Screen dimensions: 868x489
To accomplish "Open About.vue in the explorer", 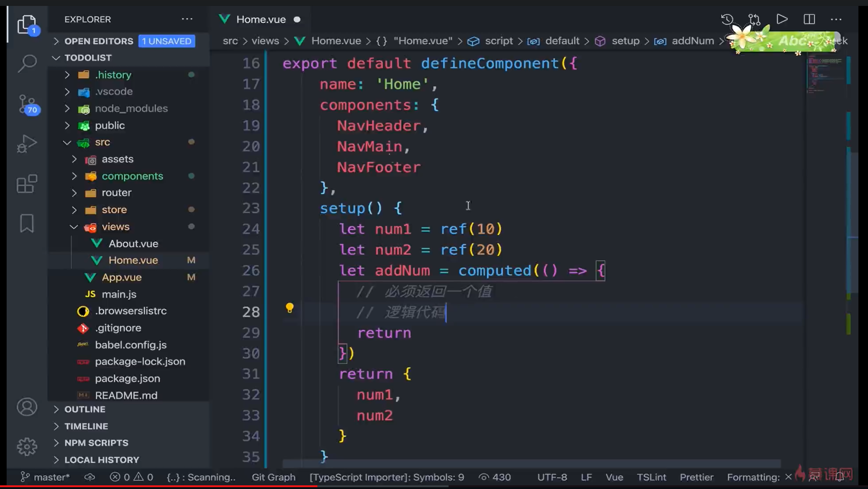I will pyautogui.click(x=133, y=244).
